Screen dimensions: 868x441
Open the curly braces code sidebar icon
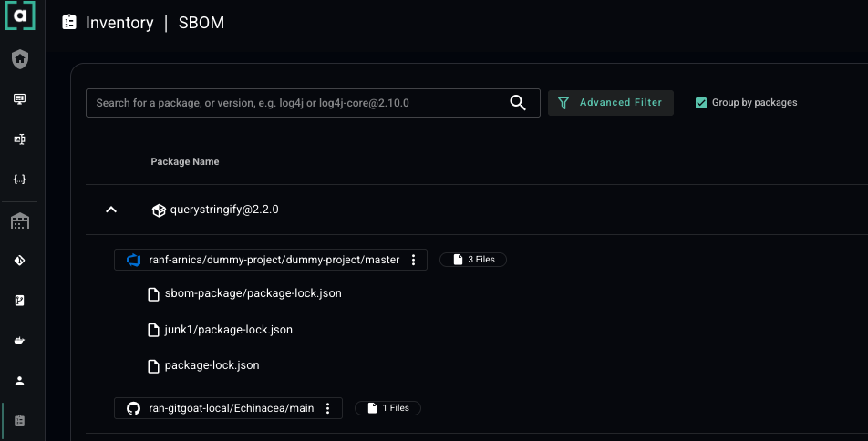pyautogui.click(x=19, y=179)
